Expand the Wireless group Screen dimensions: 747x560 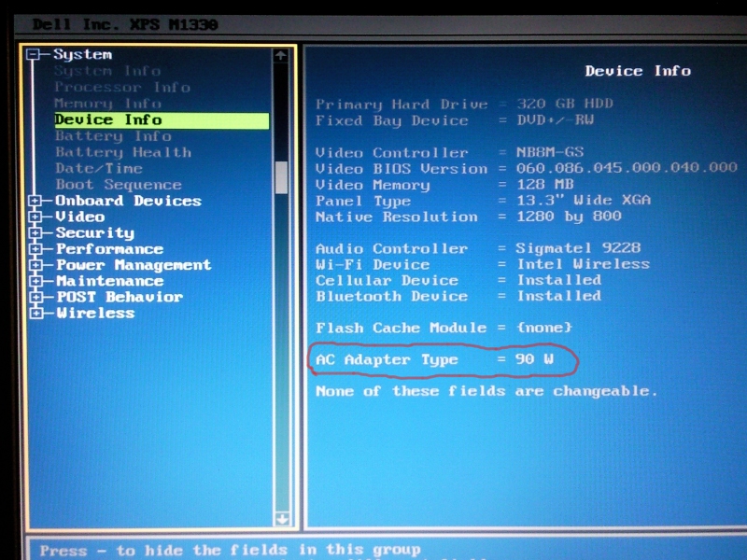pyautogui.click(x=35, y=314)
